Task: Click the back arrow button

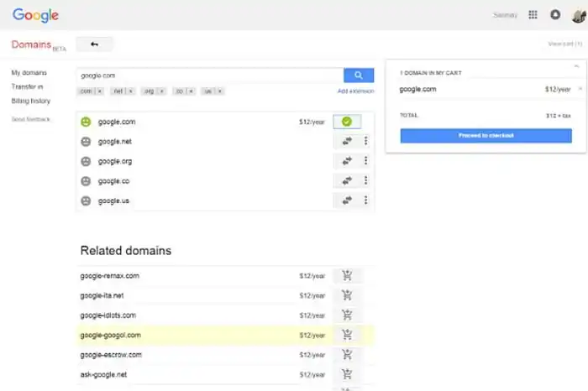Action: pos(94,44)
